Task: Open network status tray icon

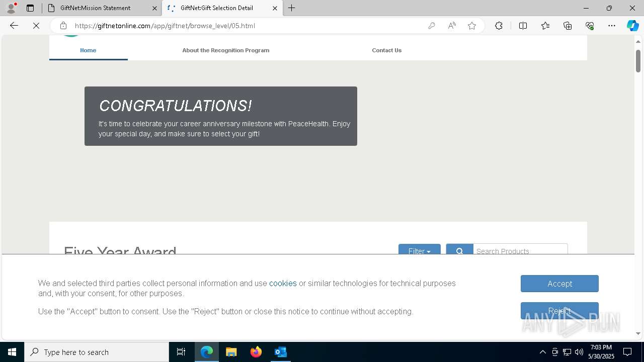Action: click(567, 352)
